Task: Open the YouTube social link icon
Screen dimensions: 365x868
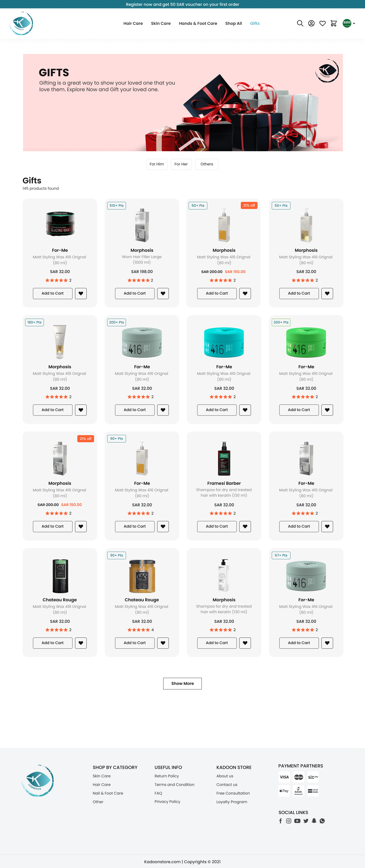Action: [297, 821]
